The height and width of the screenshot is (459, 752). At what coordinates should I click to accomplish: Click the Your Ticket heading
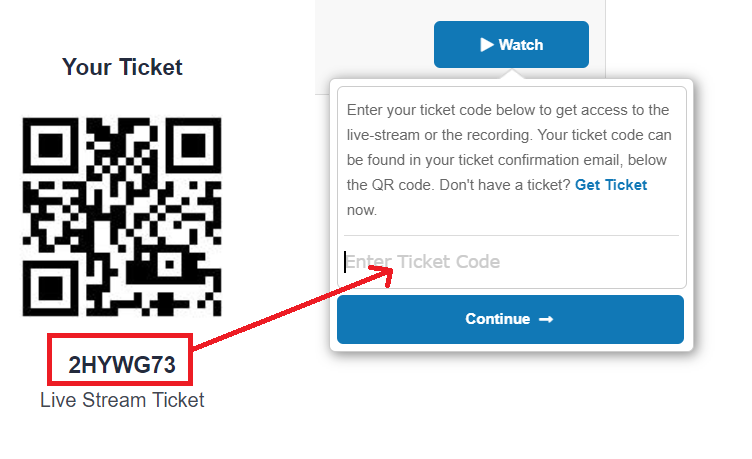122,67
